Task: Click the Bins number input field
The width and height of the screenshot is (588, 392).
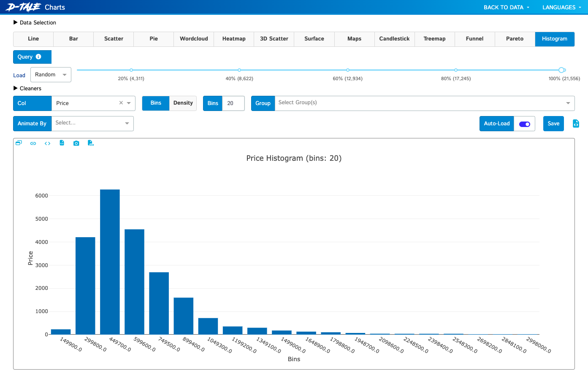Action: coord(233,103)
